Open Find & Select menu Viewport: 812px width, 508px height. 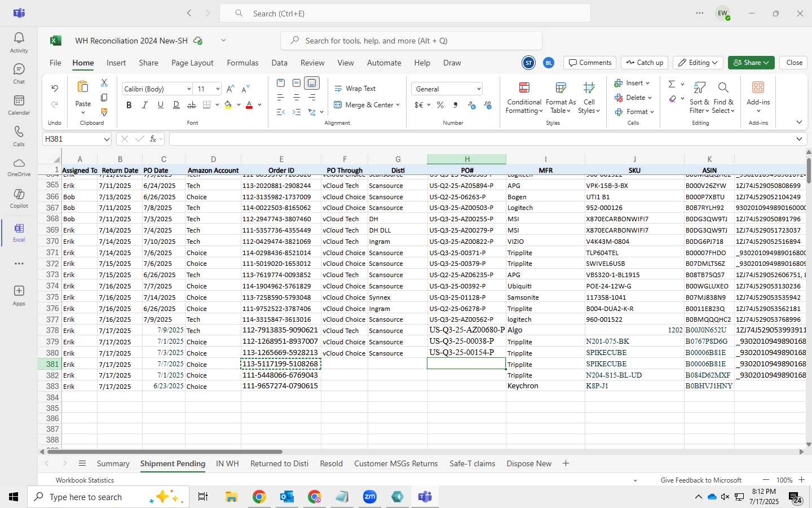(x=723, y=97)
